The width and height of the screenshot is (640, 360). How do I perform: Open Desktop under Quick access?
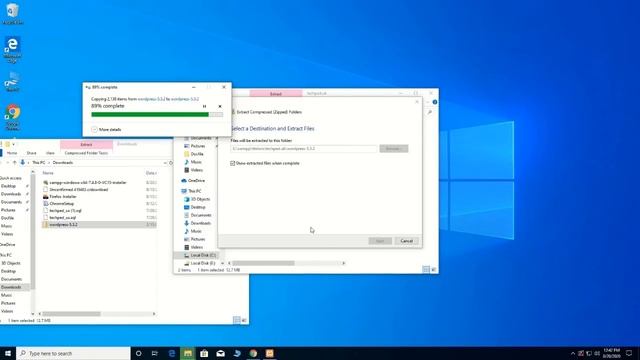9,186
